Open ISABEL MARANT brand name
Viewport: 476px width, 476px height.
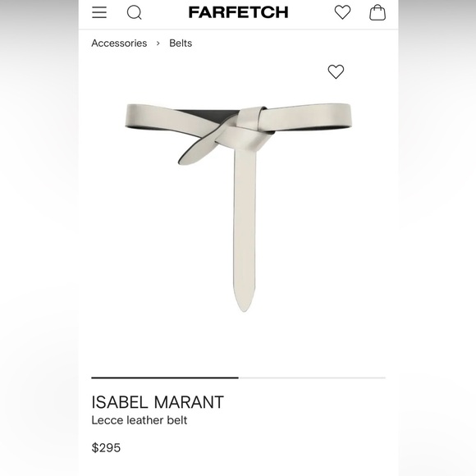tap(158, 402)
